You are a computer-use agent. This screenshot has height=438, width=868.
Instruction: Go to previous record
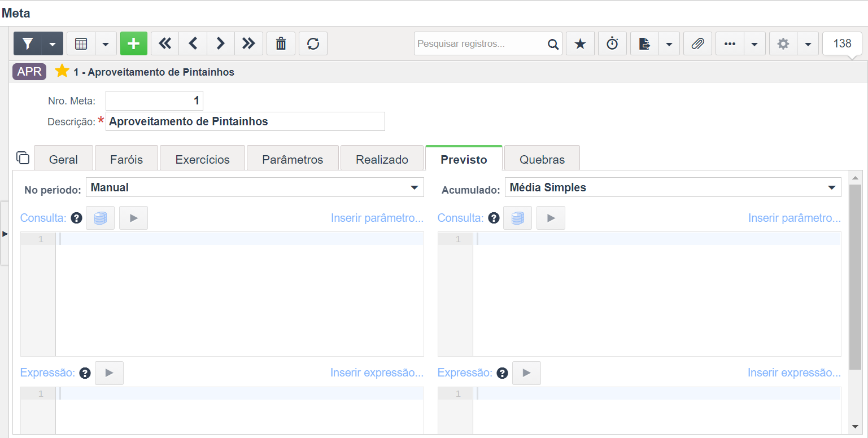click(x=193, y=43)
